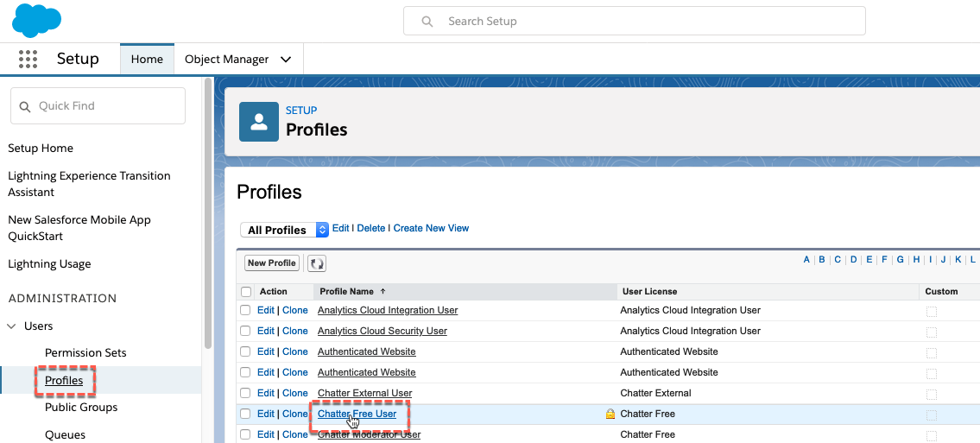Open New Salesforce Mobile App QuickStart

point(79,228)
